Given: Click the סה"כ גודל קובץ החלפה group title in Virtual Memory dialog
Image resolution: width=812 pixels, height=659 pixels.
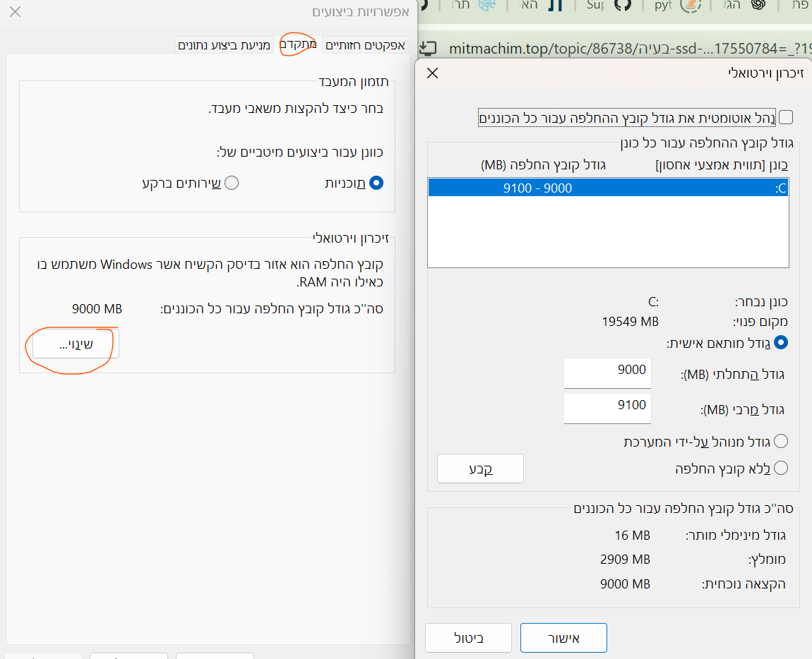Looking at the screenshot, I should tap(683, 508).
